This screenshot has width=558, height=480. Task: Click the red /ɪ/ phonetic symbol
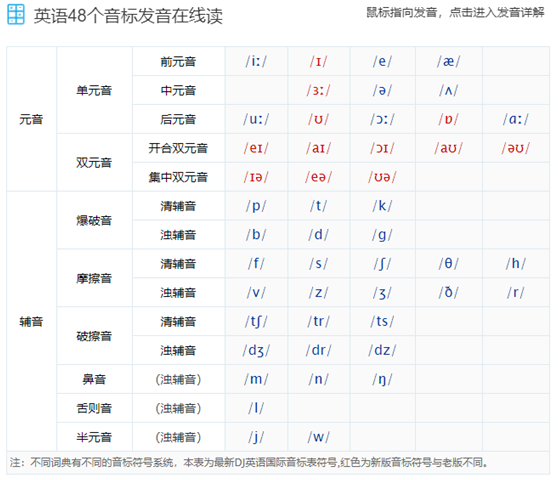pyautogui.click(x=318, y=62)
